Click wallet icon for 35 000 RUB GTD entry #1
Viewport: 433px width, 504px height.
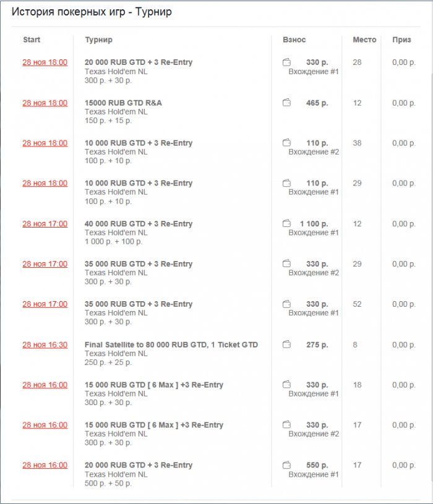(x=286, y=304)
